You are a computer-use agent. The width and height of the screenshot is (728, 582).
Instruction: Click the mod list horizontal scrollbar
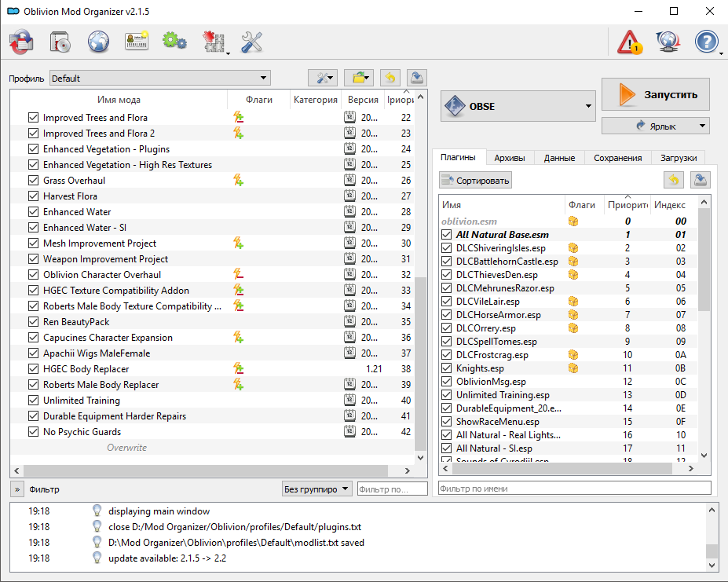click(x=206, y=470)
